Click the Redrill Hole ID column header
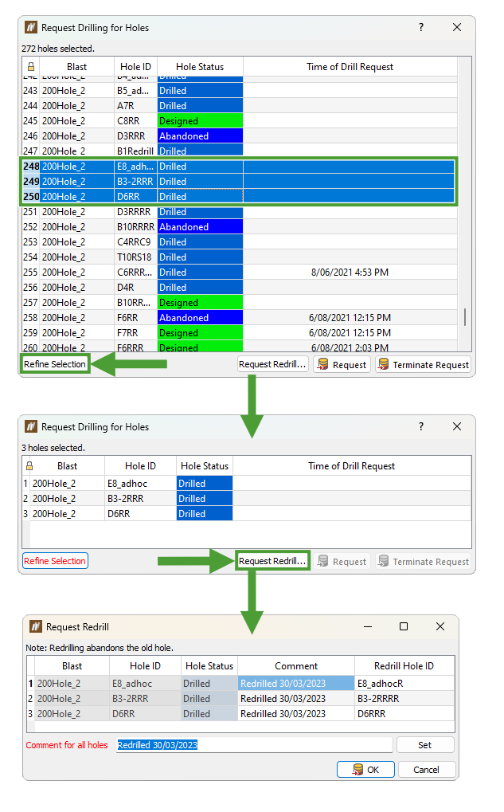 [x=404, y=666]
